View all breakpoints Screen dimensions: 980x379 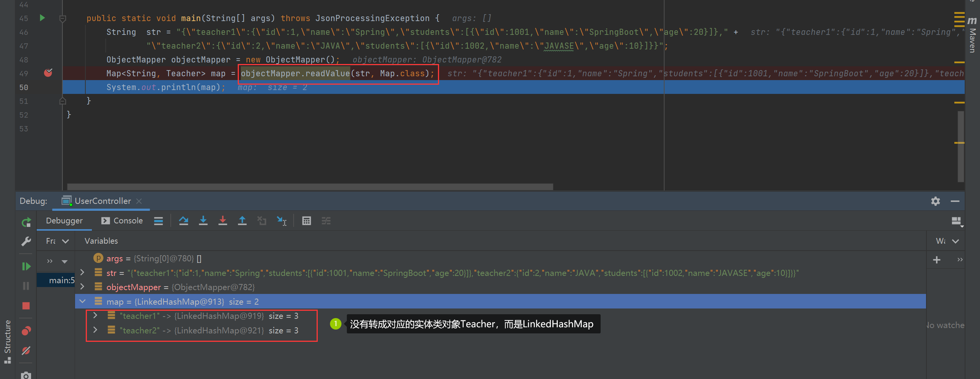point(26,331)
